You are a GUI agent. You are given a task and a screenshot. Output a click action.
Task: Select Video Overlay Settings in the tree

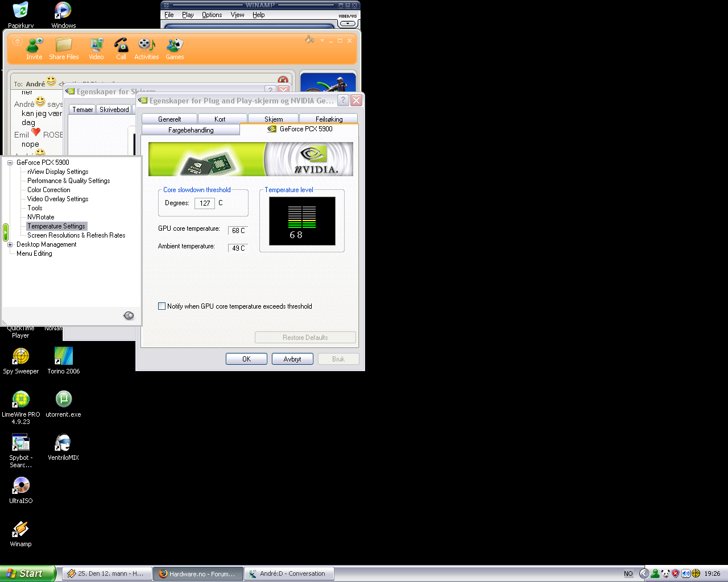[x=58, y=199]
